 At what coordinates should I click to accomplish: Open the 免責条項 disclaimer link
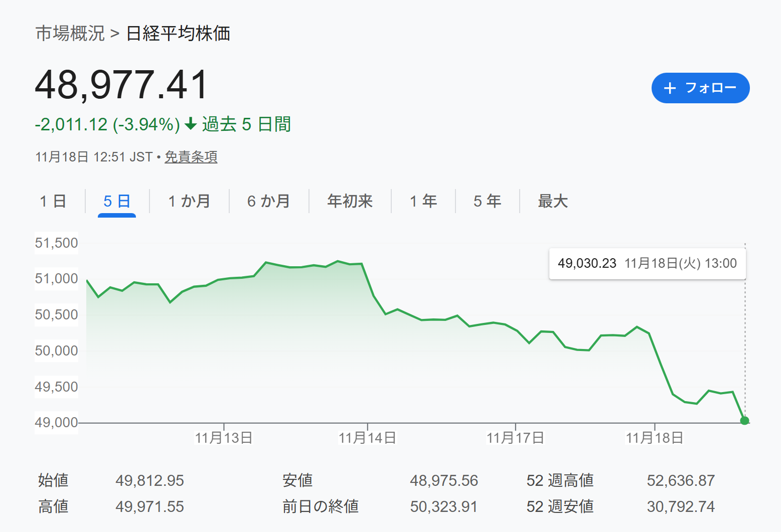click(191, 157)
